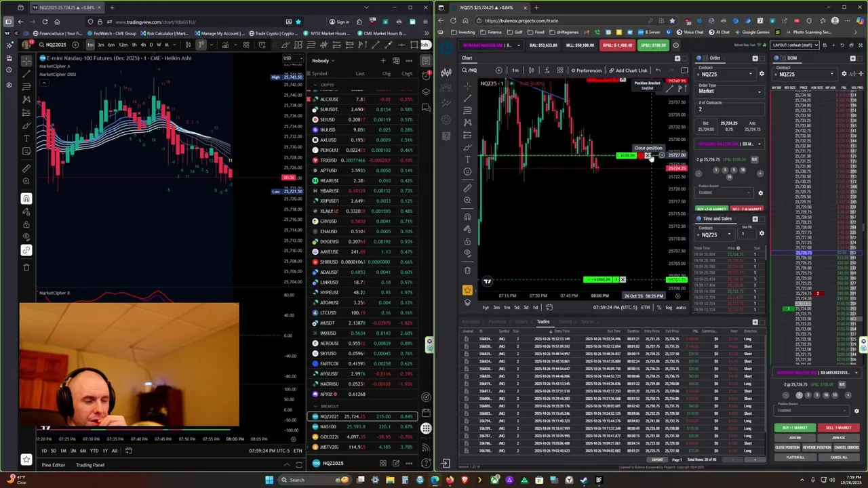The width and height of the screenshot is (868, 488).
Task: Open the TradingView Indicators icon
Action: click(225, 45)
